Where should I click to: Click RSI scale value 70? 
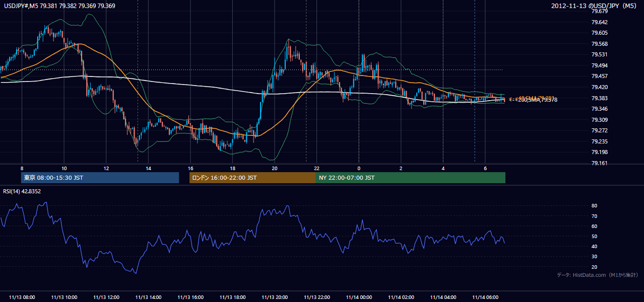click(594, 216)
